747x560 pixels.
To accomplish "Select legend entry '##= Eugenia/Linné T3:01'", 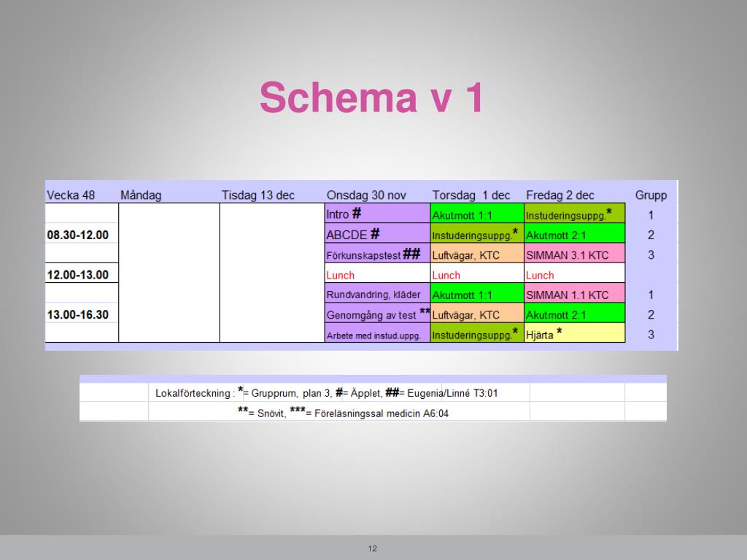I will tap(441, 393).
